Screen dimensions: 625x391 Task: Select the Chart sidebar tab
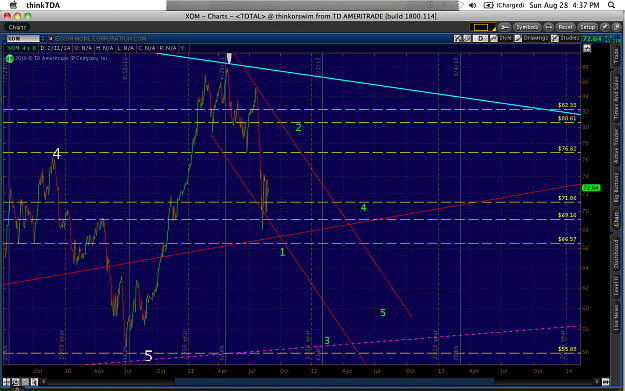[616, 220]
